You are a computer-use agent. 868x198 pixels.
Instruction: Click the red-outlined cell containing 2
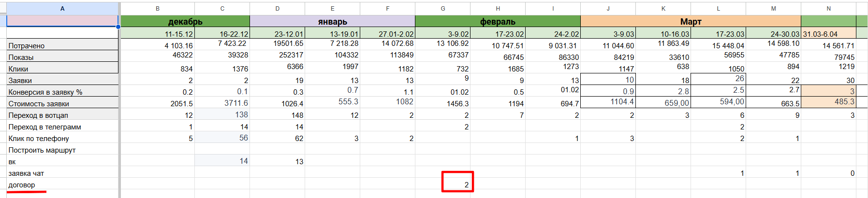(457, 182)
